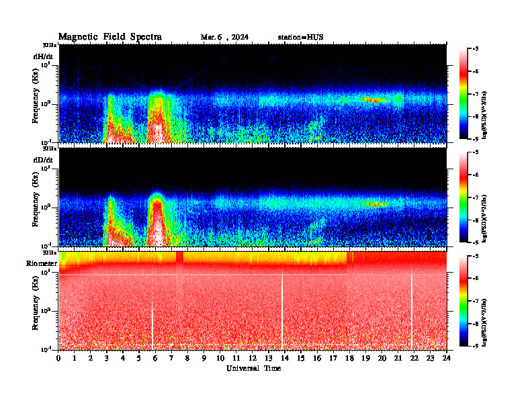Click the '-6' tick on dD/dt color scale
Image resolution: width=532 pixels, height=411 pixels.
pos(476,175)
